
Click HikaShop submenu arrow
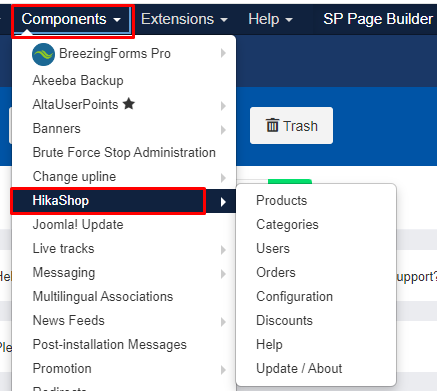click(x=223, y=202)
